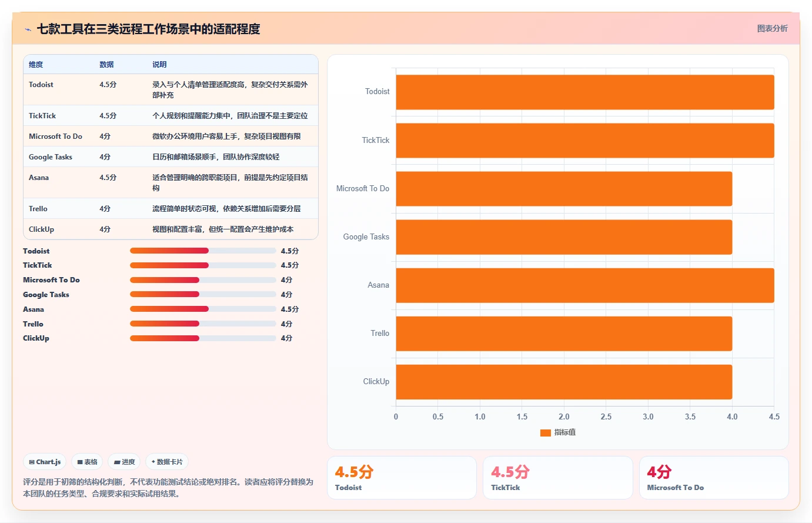Viewport: 812px width, 523px height.
Task: Click the 2.0 tick on the x-axis
Action: point(564,417)
